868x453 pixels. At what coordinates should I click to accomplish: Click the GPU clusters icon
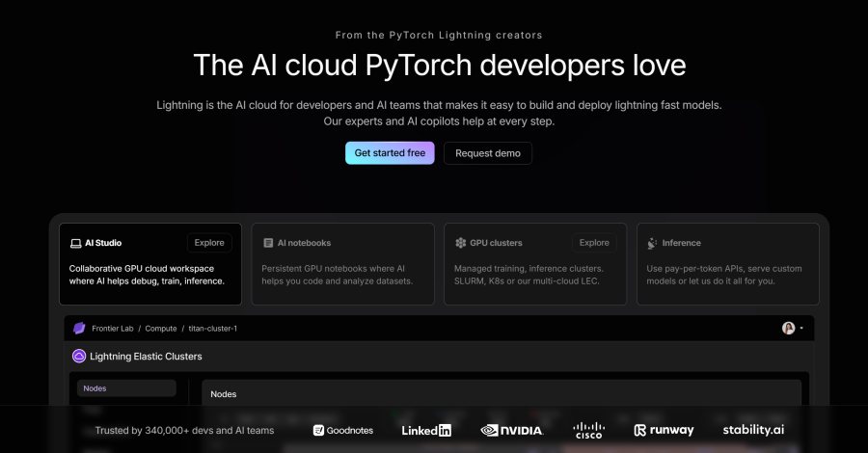tap(461, 243)
